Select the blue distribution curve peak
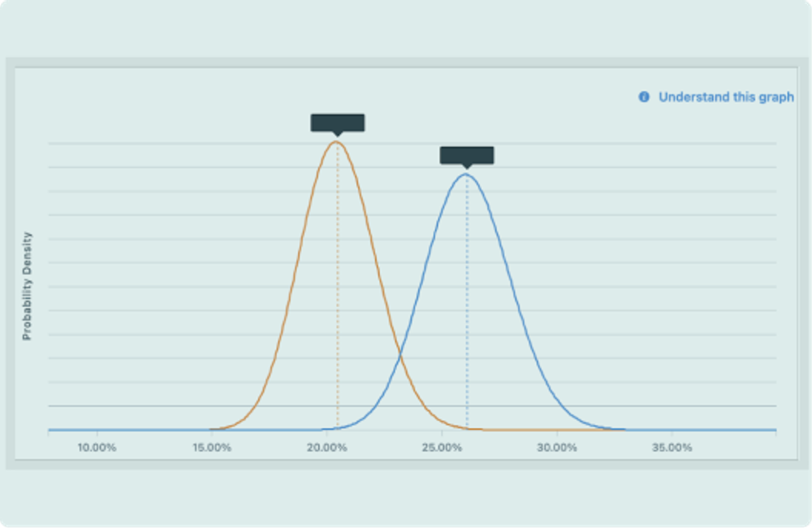Screen dimensions: 812x528 coord(465,173)
